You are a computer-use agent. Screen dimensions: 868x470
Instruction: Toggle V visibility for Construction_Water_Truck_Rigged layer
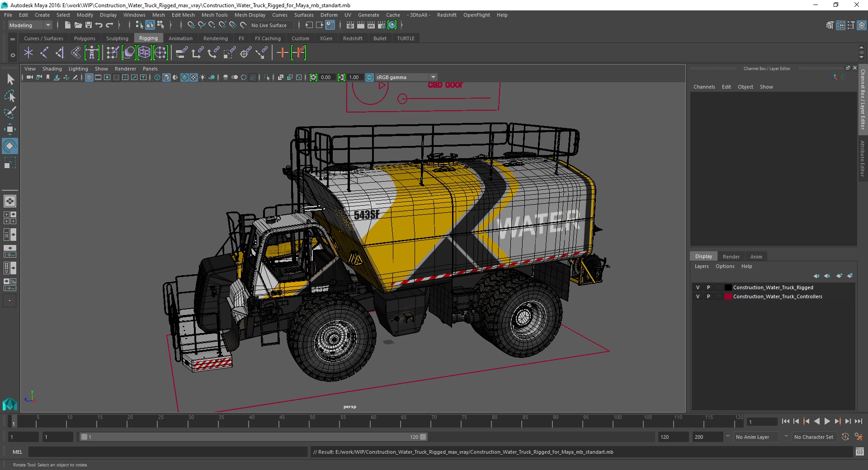click(698, 287)
